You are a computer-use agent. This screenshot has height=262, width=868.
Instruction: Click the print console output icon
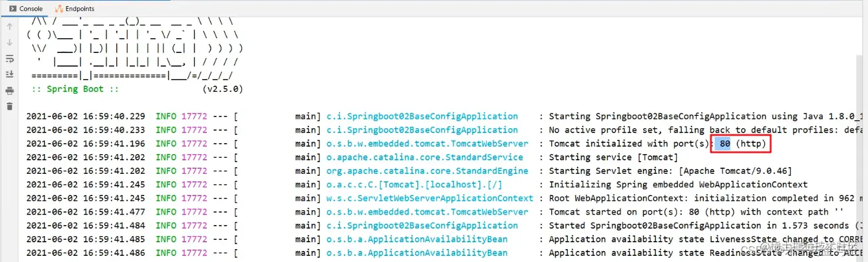[x=9, y=91]
